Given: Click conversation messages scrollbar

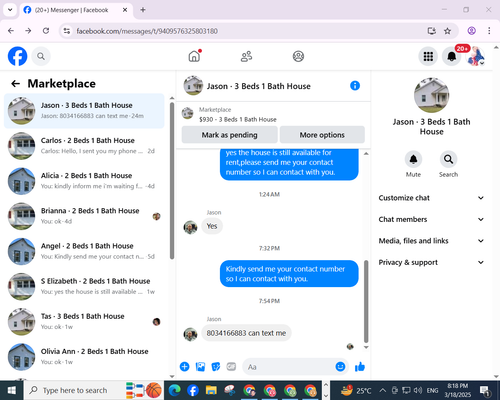Looking at the screenshot, I should (x=366, y=302).
